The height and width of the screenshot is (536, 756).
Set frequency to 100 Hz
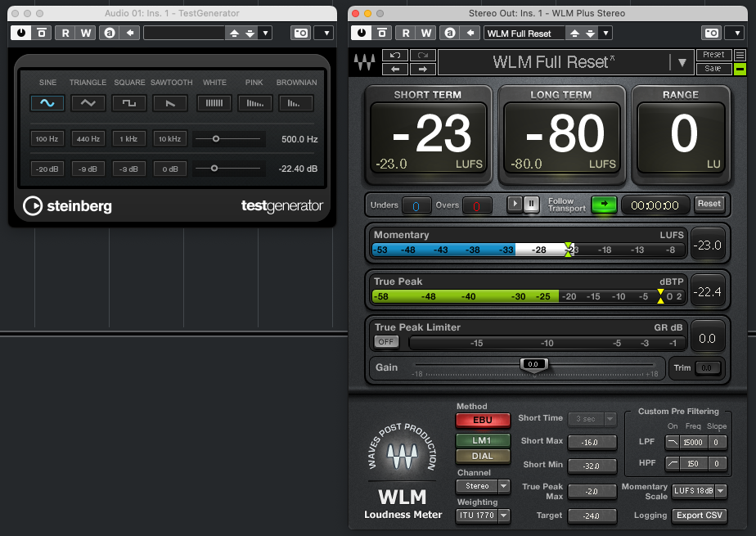(47, 139)
